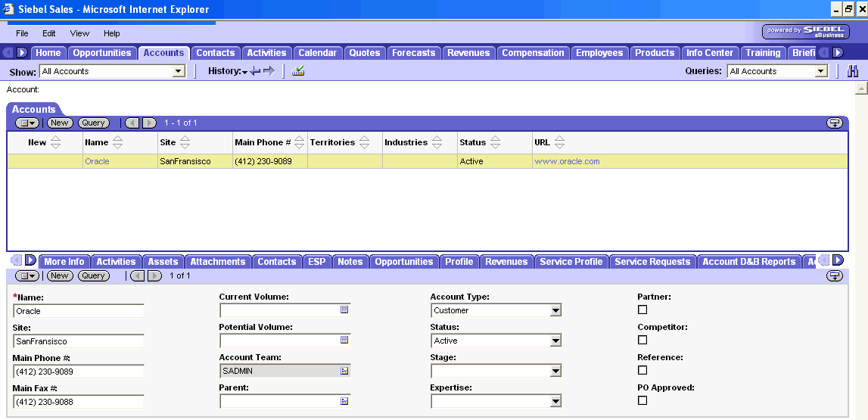Sort the Territories column

tap(364, 143)
